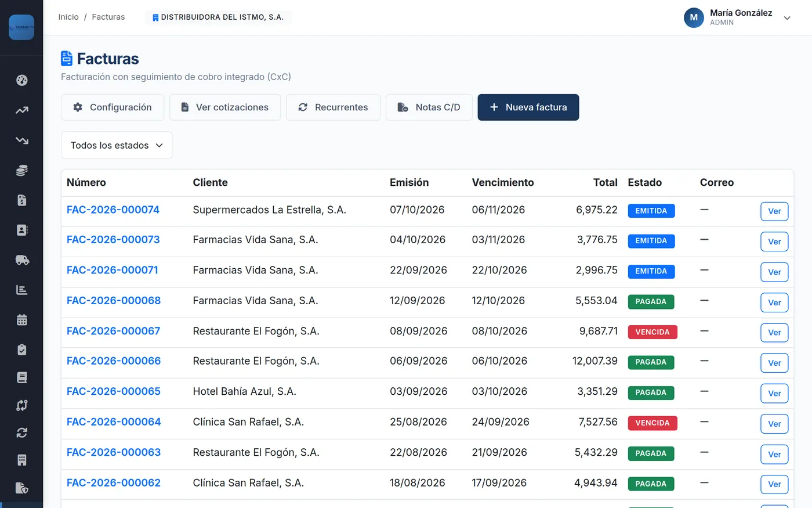Expand the Todos los estados filter dropdown
Image resolution: width=812 pixels, height=508 pixels.
coord(117,145)
